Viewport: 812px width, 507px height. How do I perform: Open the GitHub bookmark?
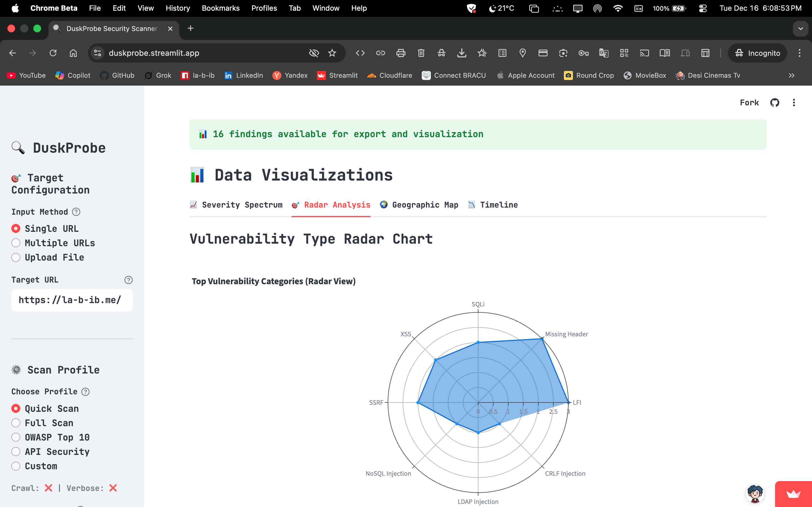[x=117, y=75]
